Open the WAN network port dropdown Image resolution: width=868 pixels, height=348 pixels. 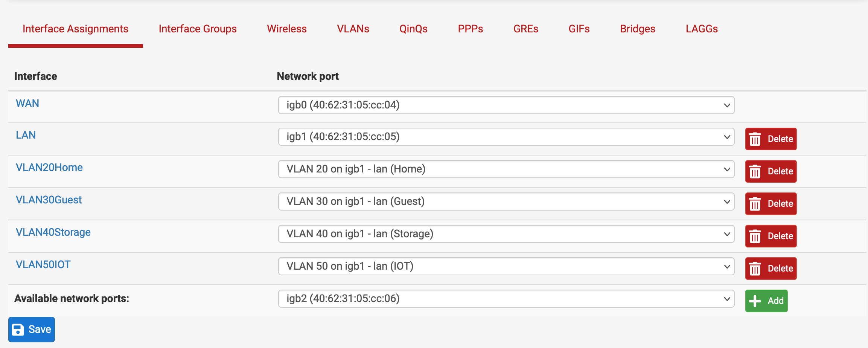pos(506,105)
